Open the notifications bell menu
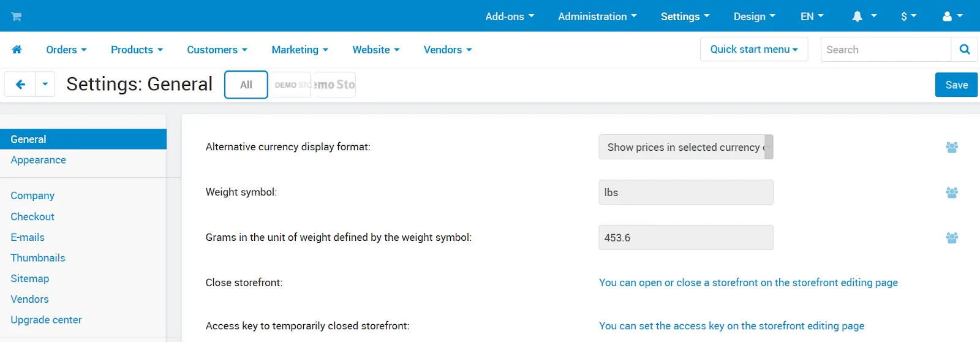 864,17
